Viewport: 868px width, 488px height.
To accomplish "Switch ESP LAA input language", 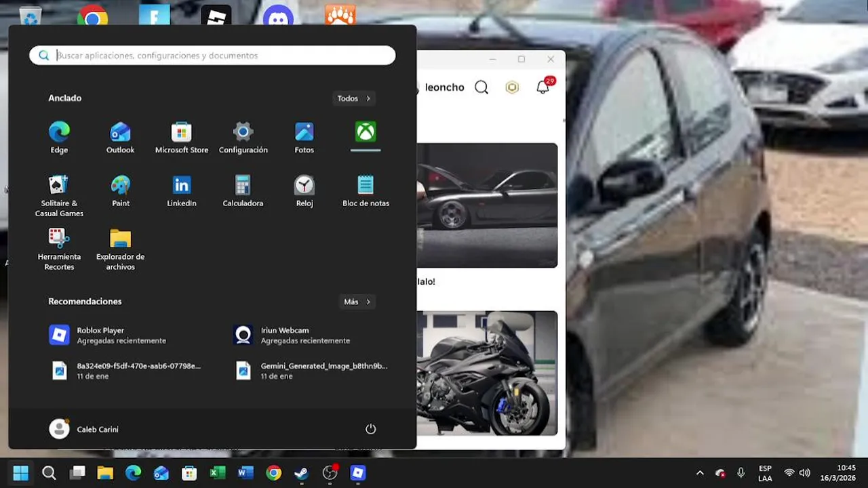I will pyautogui.click(x=765, y=473).
